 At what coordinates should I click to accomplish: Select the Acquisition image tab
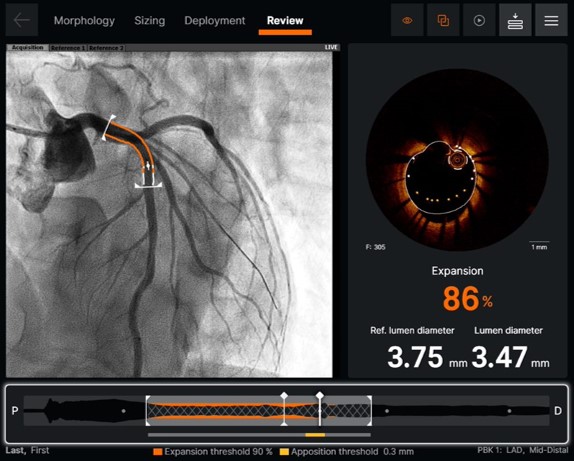(x=27, y=48)
